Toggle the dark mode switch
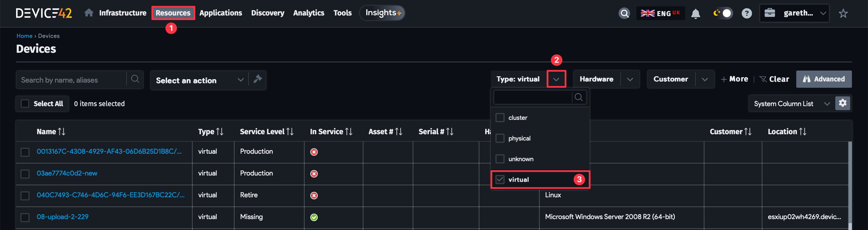 723,13
